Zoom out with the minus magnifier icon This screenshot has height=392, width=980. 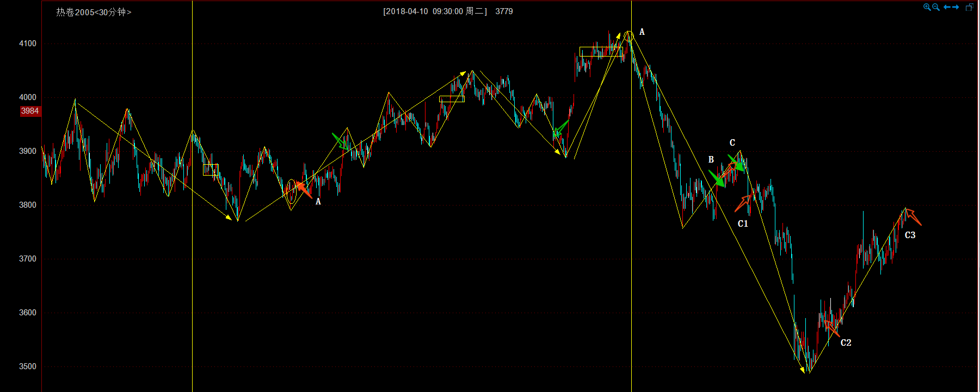point(936,7)
